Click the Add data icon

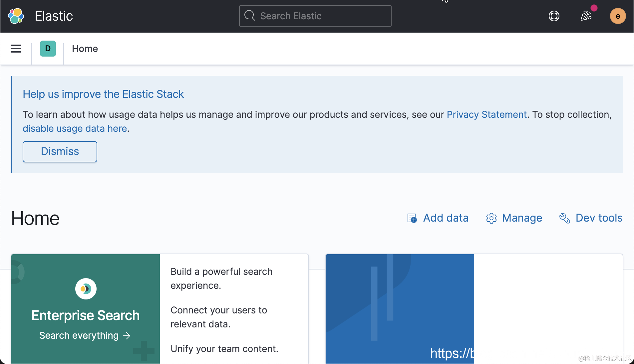tap(412, 218)
